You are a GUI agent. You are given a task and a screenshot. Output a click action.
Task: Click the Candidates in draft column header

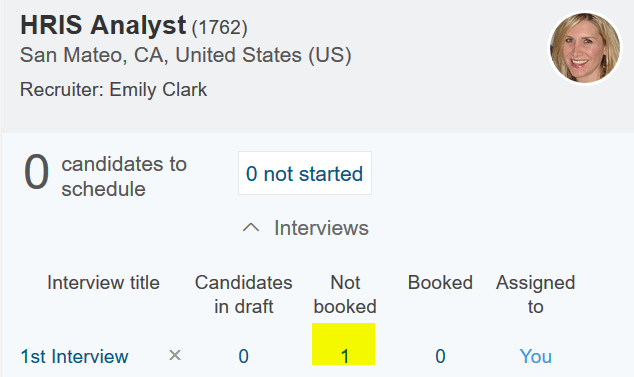(x=243, y=294)
